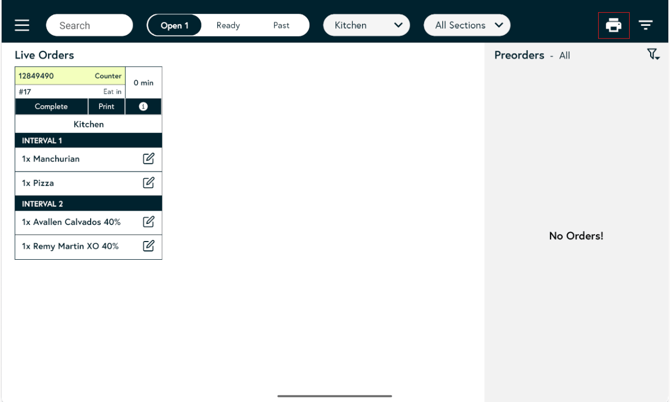Click the INTERVAL 1 section header
This screenshot has width=670, height=402.
tap(88, 141)
